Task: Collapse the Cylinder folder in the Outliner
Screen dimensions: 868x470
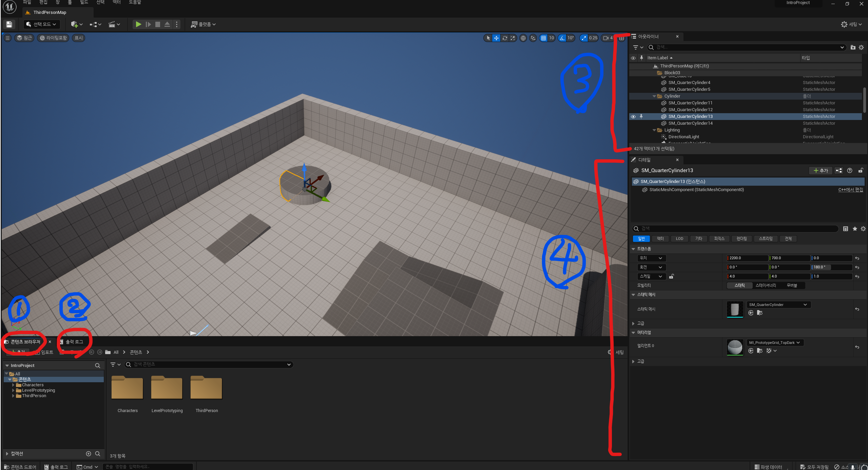Action: click(x=654, y=96)
